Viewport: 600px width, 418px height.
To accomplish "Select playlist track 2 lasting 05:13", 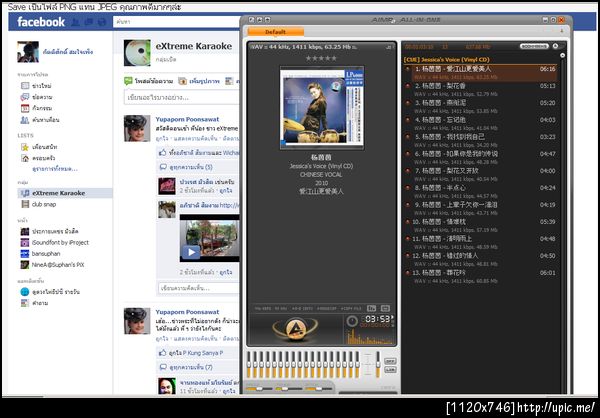I will coord(480,89).
